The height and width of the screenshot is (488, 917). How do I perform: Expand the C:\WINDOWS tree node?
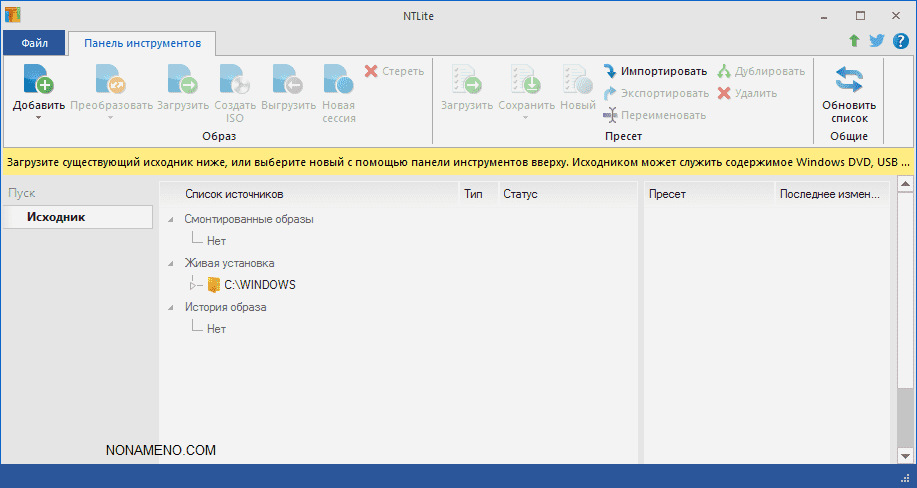[x=192, y=285]
